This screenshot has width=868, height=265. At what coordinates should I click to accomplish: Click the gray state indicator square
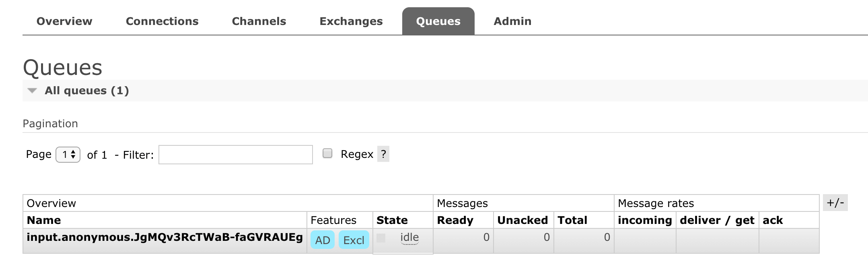click(x=381, y=238)
